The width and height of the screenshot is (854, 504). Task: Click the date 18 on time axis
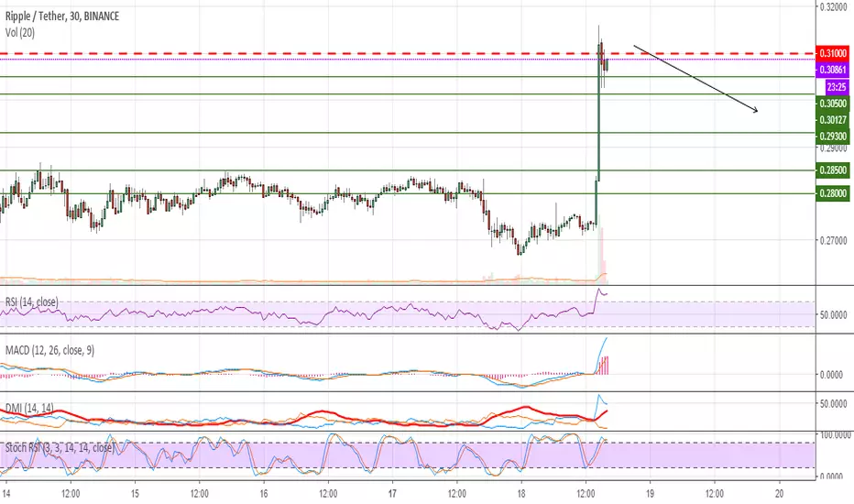[521, 494]
